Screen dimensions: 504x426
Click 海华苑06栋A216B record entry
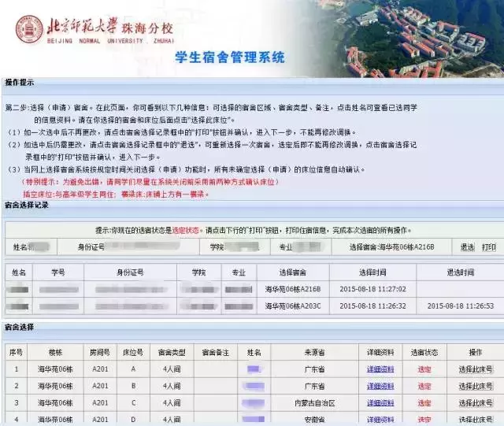(x=293, y=289)
